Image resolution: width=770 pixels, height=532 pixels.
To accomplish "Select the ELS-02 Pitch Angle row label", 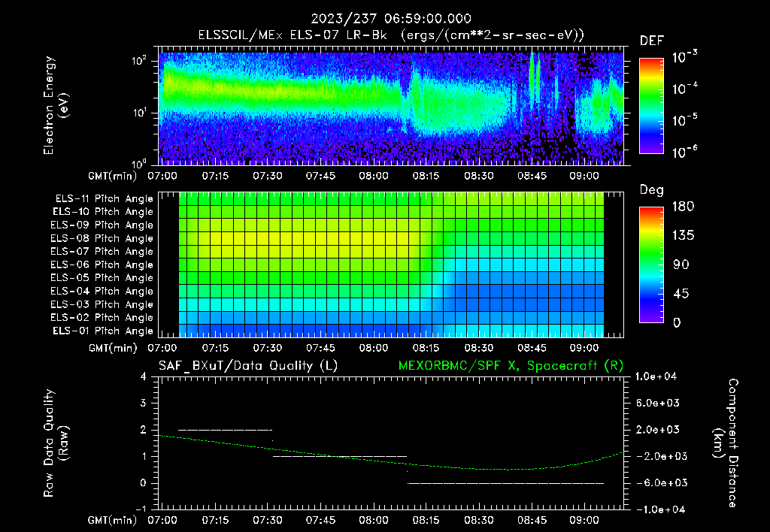I will click(x=102, y=318).
